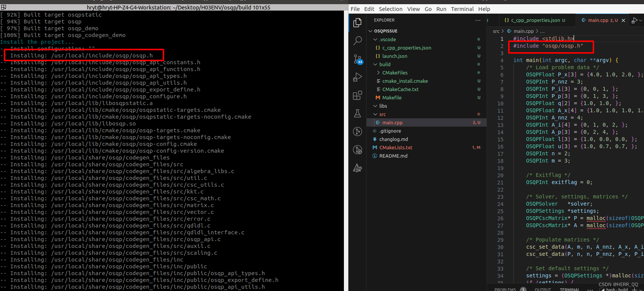
Task: Open the Extensions view
Action: [357, 95]
